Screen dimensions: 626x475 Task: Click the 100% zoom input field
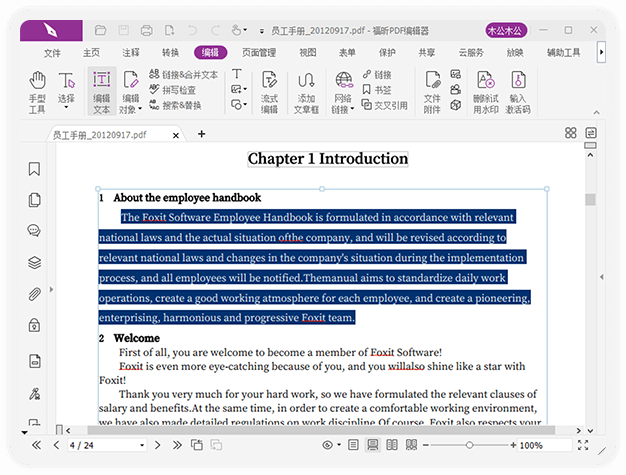(x=545, y=445)
